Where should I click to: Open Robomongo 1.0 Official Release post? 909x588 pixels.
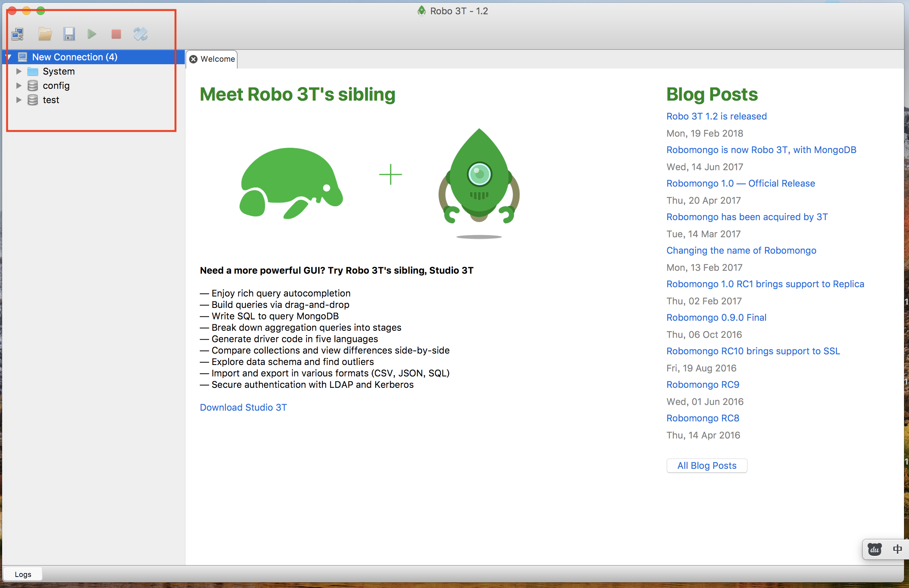[x=741, y=183]
